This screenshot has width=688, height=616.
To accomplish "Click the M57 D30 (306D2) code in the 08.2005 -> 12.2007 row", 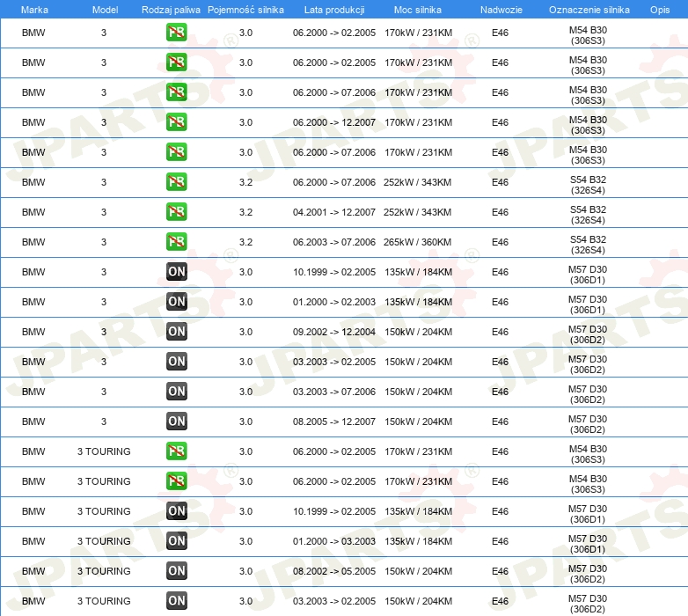I will point(588,424).
